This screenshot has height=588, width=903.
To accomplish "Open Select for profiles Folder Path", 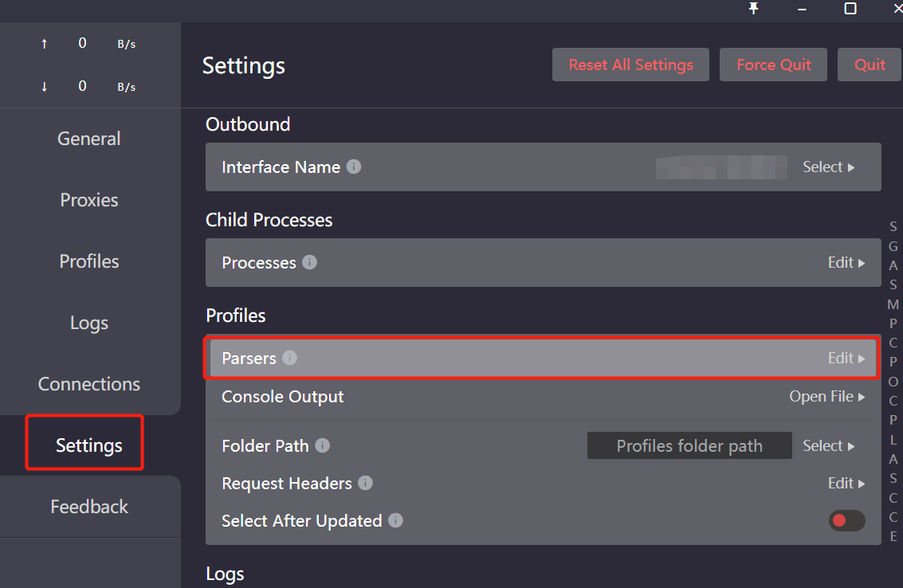I will point(828,446).
